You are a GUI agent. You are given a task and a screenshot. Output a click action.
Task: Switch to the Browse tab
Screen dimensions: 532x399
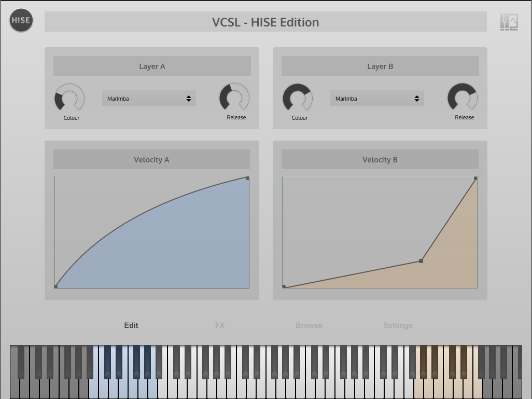[x=309, y=325]
